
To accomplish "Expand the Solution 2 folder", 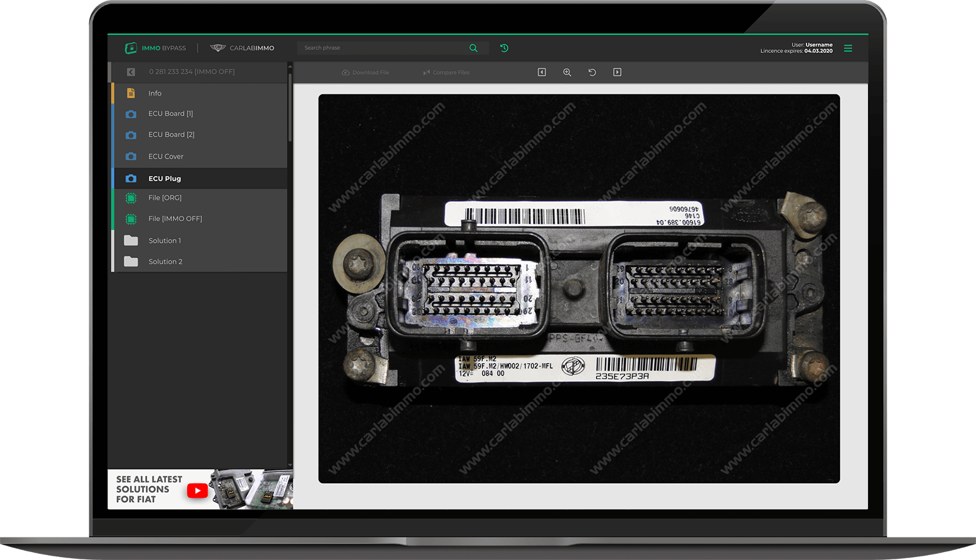I will 199,262.
